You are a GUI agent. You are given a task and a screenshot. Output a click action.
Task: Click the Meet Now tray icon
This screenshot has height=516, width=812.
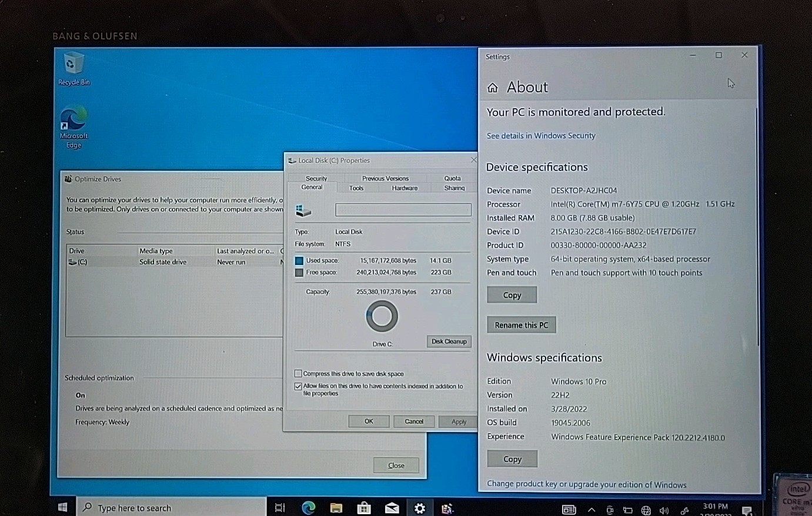tap(610, 510)
